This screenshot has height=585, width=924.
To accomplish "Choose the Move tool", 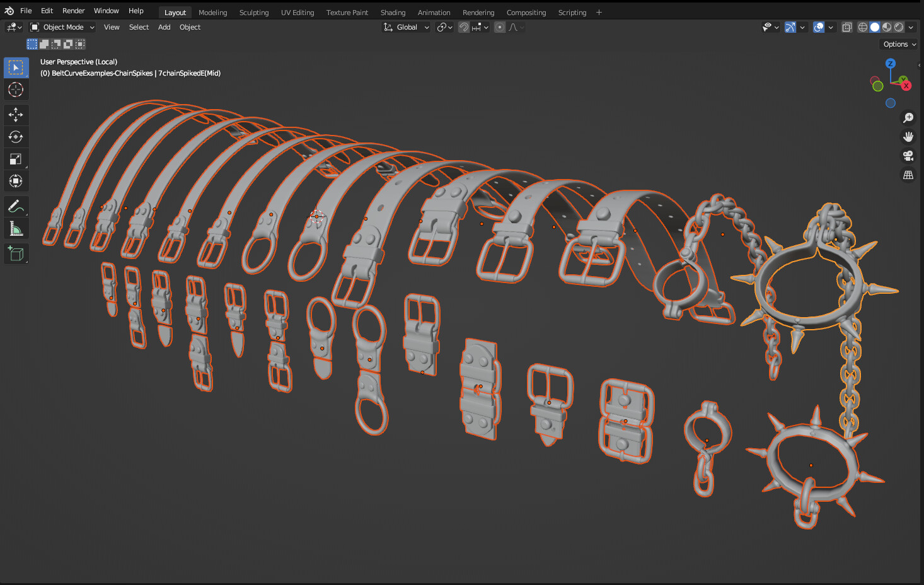I will [x=16, y=115].
